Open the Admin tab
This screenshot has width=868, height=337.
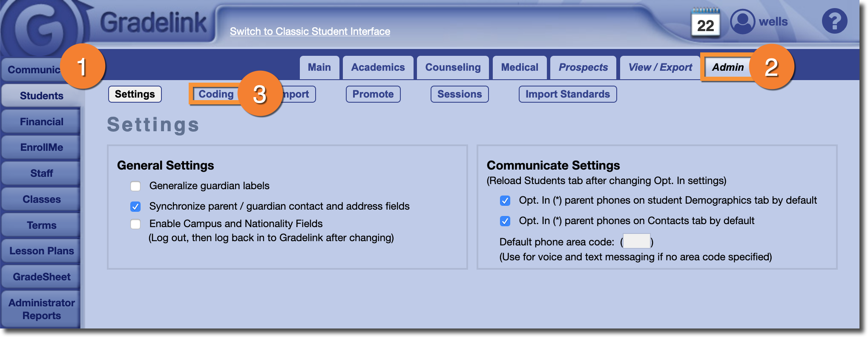[x=727, y=67]
